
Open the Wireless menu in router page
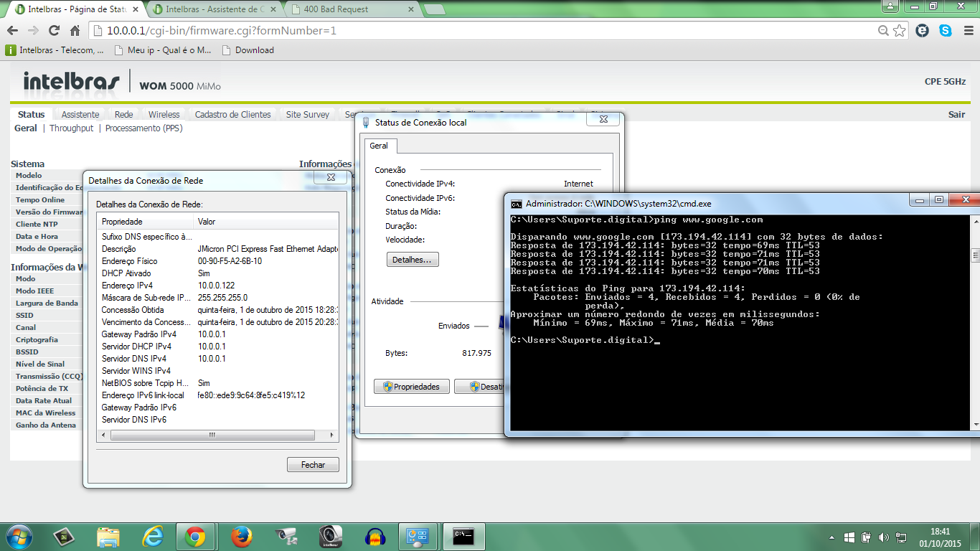click(164, 114)
